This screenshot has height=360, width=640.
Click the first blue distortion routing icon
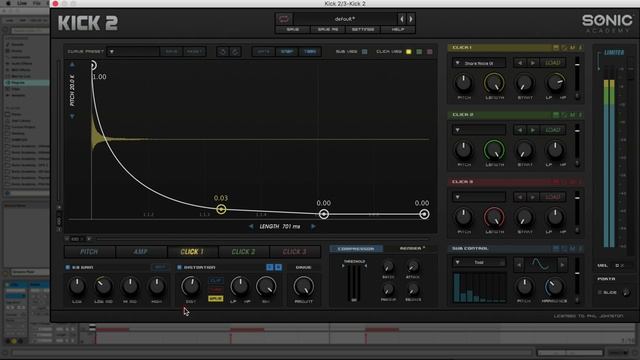click(269, 267)
